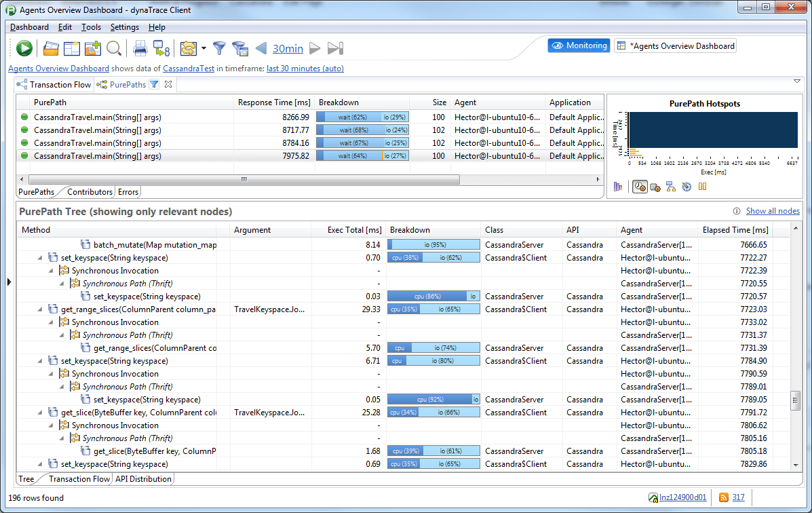Viewport: 812px width, 513px height.
Task: Click the 30min timeframe link
Action: point(288,48)
